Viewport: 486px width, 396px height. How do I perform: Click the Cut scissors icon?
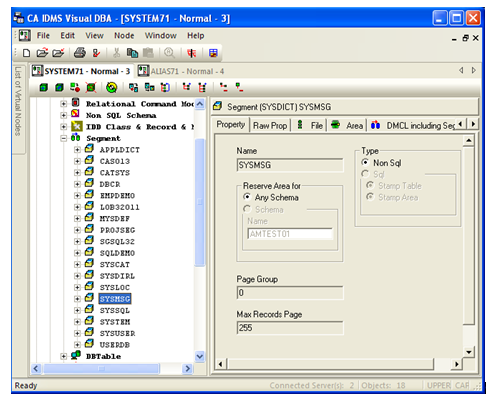(x=116, y=53)
